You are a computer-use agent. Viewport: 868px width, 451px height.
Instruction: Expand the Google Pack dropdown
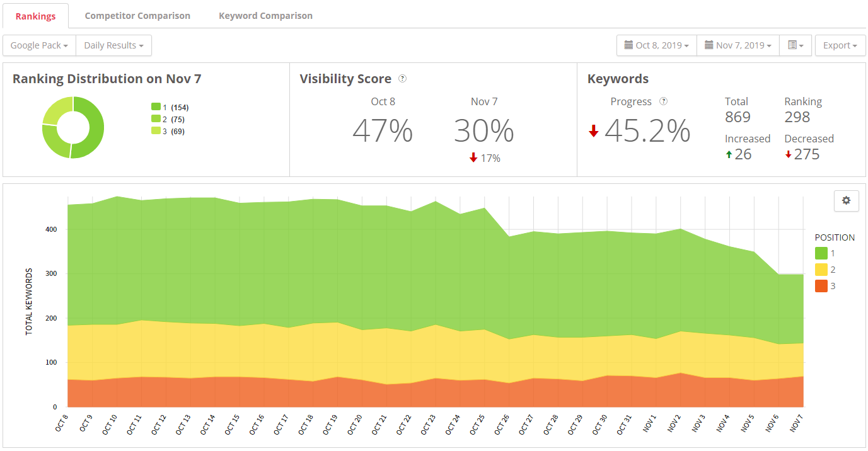point(39,45)
